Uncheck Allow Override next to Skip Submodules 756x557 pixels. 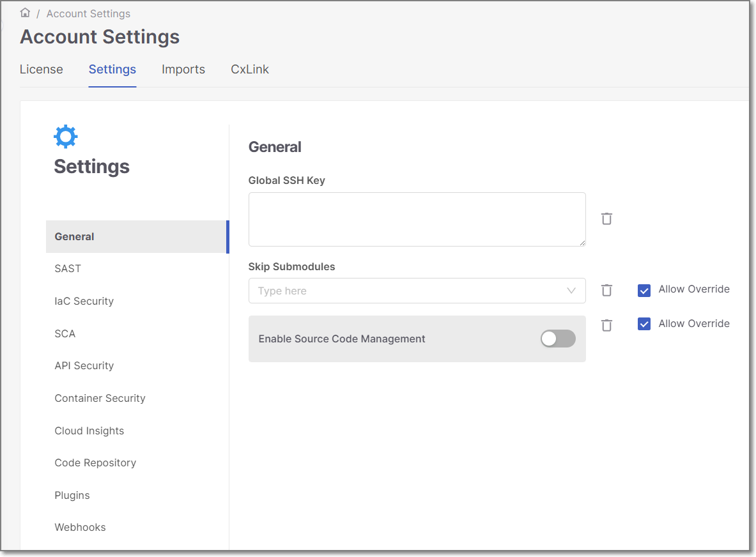644,290
